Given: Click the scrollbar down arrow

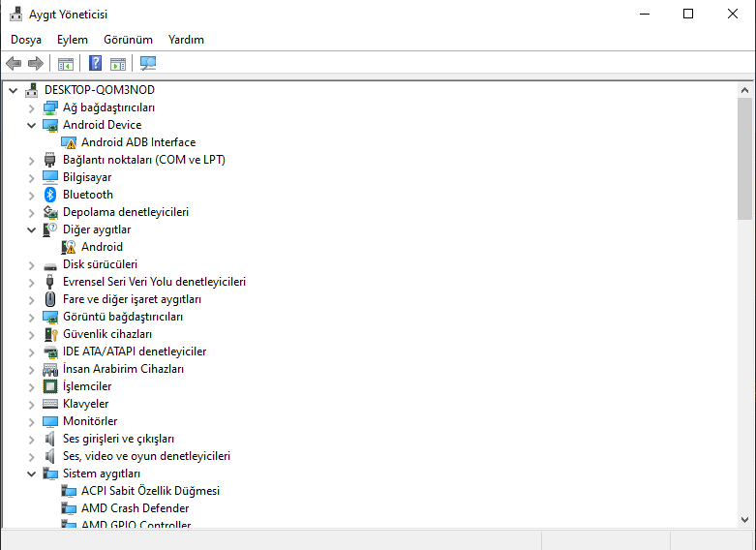Looking at the screenshot, I should click(x=744, y=520).
